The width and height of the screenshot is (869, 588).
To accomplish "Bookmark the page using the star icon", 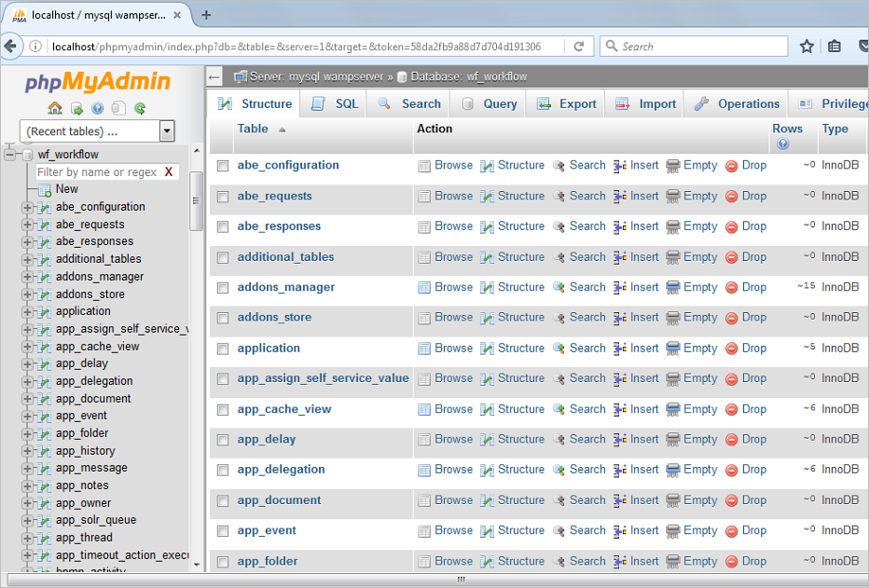I will click(x=807, y=45).
